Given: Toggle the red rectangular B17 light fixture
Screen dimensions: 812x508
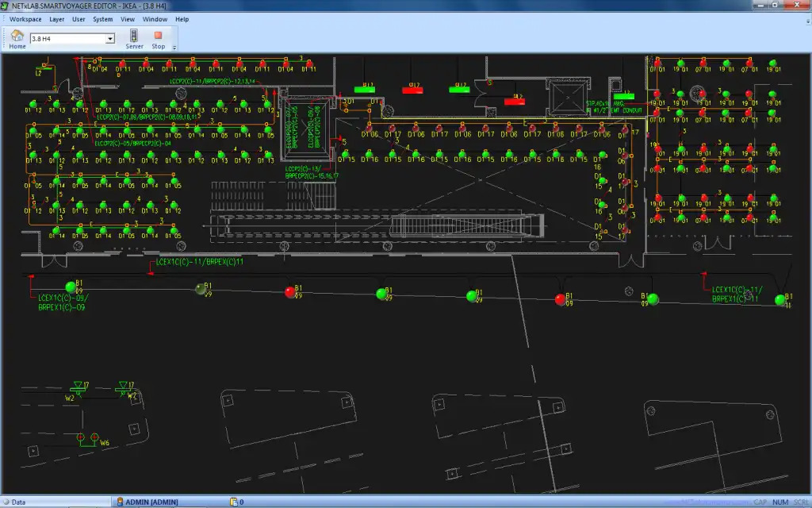Looking at the screenshot, I should pyautogui.click(x=412, y=90).
